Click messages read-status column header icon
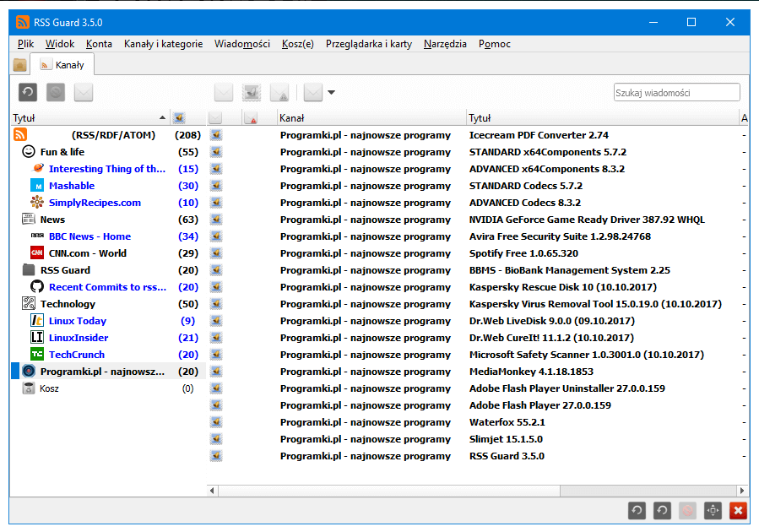The width and height of the screenshot is (759, 532). (215, 117)
